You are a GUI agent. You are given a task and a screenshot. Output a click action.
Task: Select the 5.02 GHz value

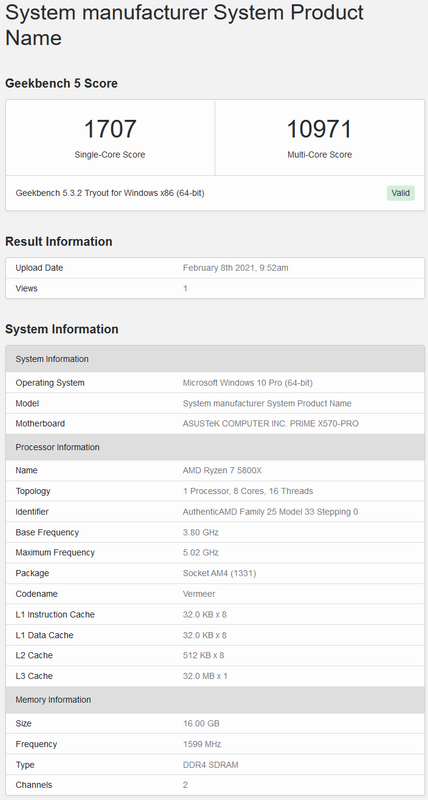tap(200, 553)
